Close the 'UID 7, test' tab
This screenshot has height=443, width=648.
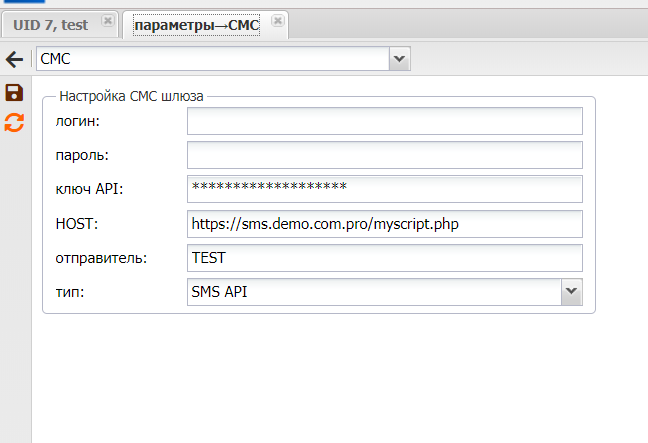pyautogui.click(x=107, y=21)
